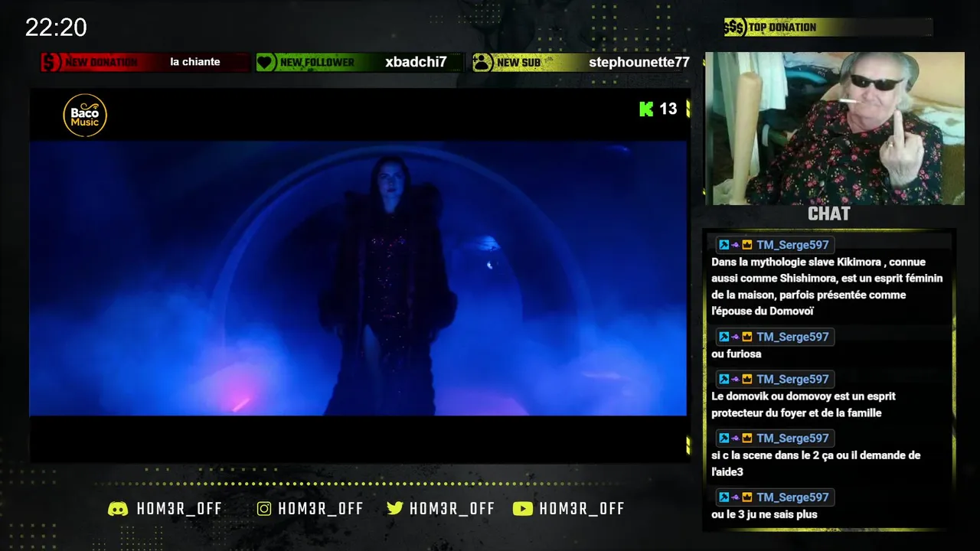Image resolution: width=980 pixels, height=551 pixels.
Task: Click username TM_Serge597 above the Kikimora message
Action: coord(792,245)
